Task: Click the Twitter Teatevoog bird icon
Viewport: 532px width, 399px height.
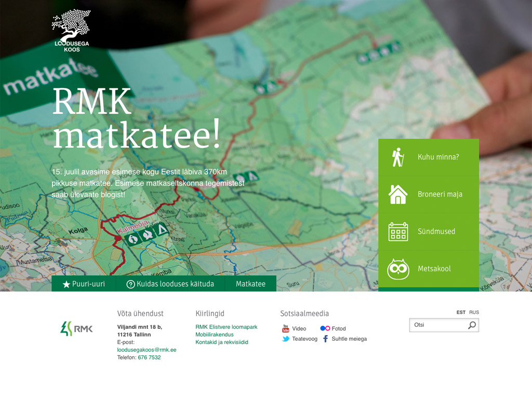Action: point(285,339)
